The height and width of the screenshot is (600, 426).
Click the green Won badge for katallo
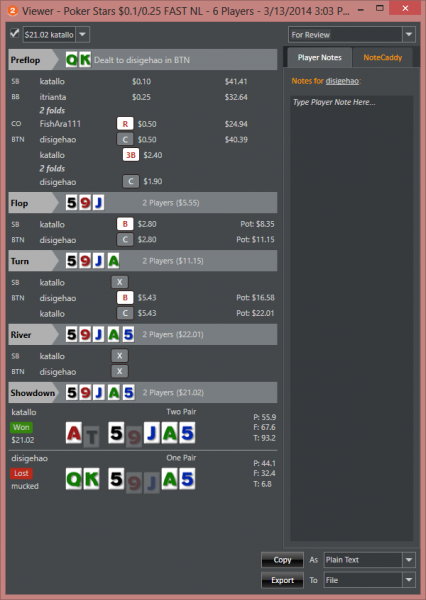pyautogui.click(x=21, y=427)
